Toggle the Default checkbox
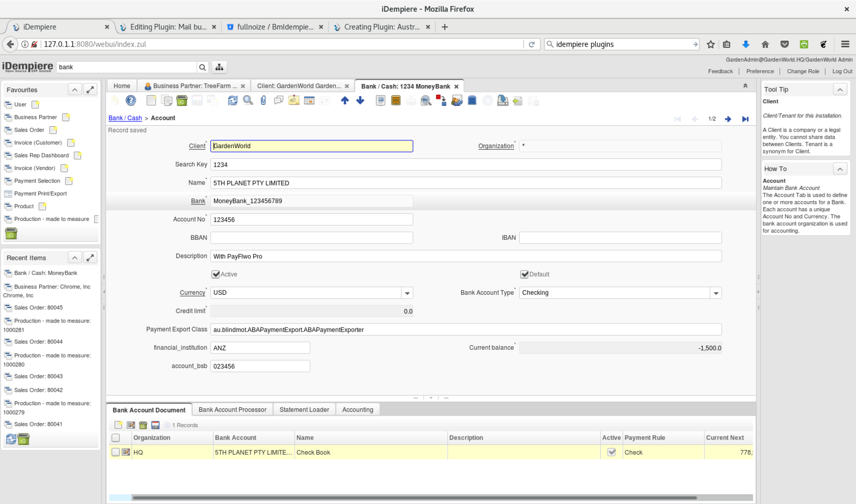 click(525, 274)
